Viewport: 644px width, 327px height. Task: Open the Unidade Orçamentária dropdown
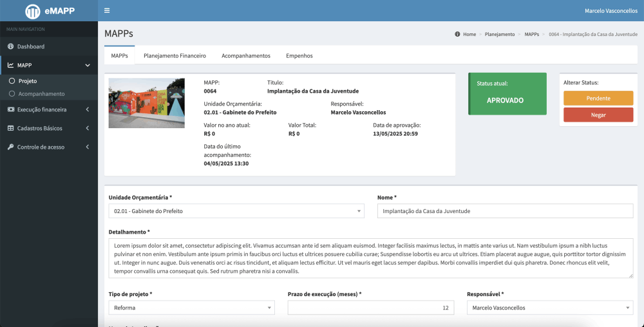236,211
